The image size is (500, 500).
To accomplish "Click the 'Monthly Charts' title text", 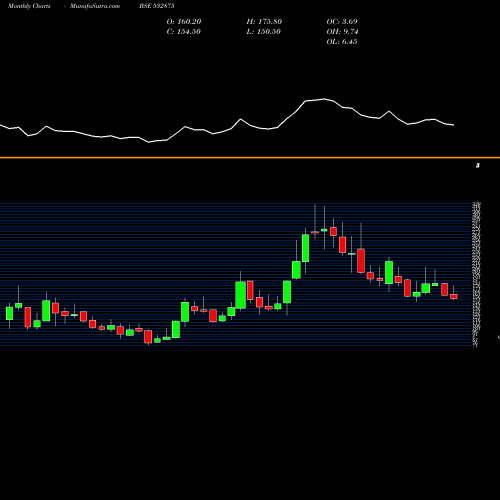I will coord(29,6).
